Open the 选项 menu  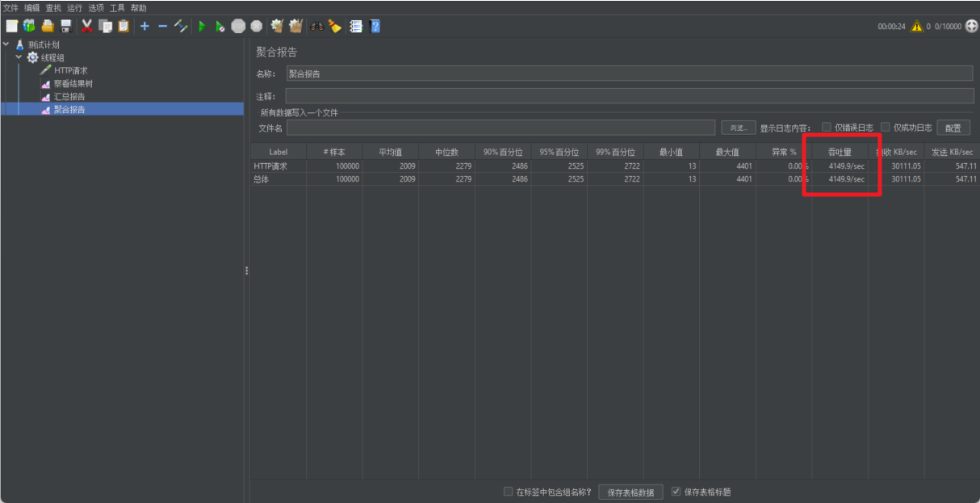(x=96, y=7)
